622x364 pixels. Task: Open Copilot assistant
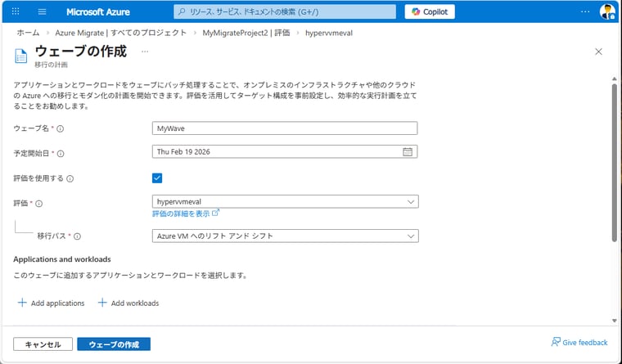tap(430, 11)
